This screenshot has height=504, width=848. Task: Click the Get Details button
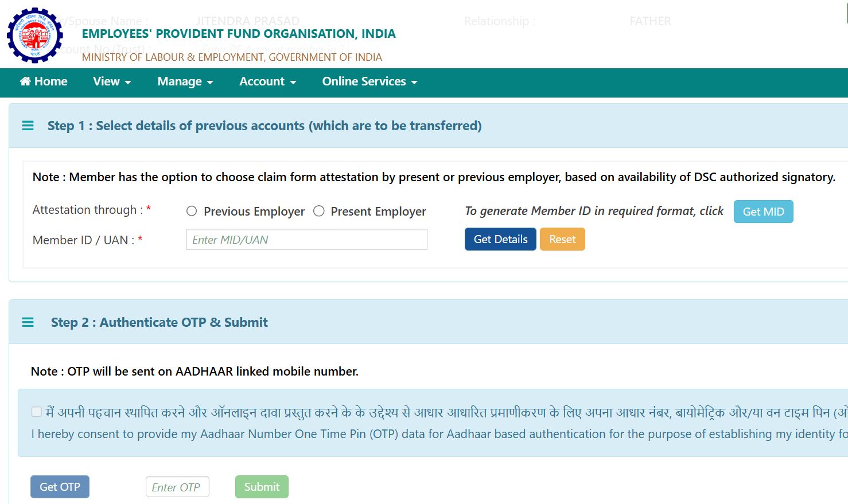tap(500, 239)
